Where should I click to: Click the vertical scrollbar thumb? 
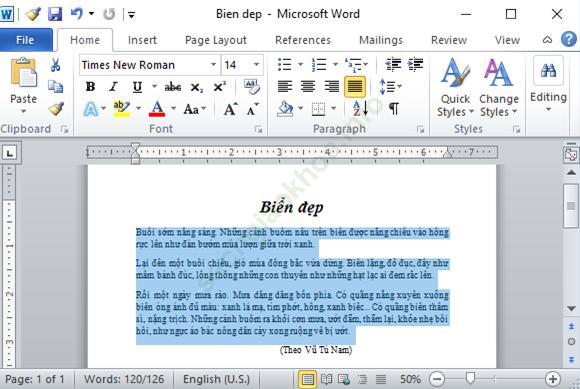point(571,206)
